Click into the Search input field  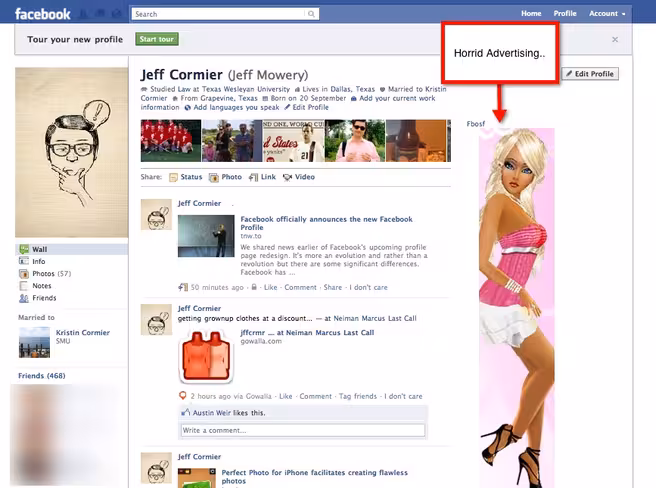coord(219,14)
